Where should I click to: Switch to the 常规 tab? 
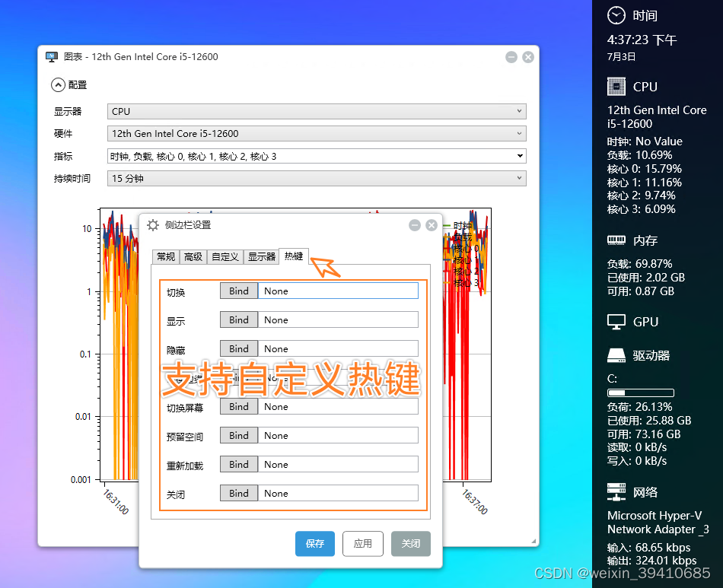click(166, 256)
